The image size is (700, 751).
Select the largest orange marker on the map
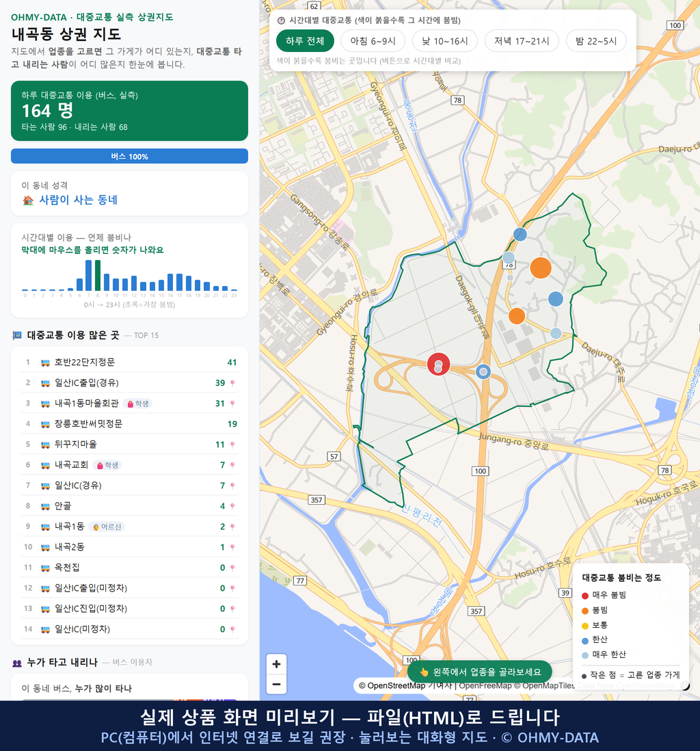pyautogui.click(x=541, y=267)
